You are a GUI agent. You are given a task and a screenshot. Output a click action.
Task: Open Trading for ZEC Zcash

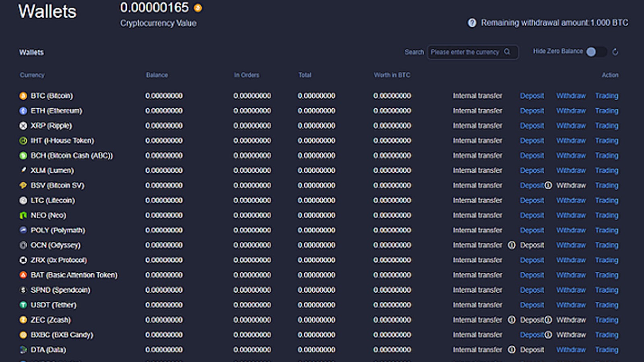[607, 320]
